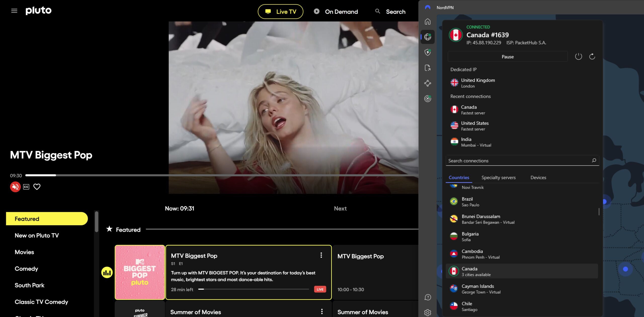This screenshot has height=317, width=644.
Task: Click the Brazil flag icon
Action: [x=454, y=201]
